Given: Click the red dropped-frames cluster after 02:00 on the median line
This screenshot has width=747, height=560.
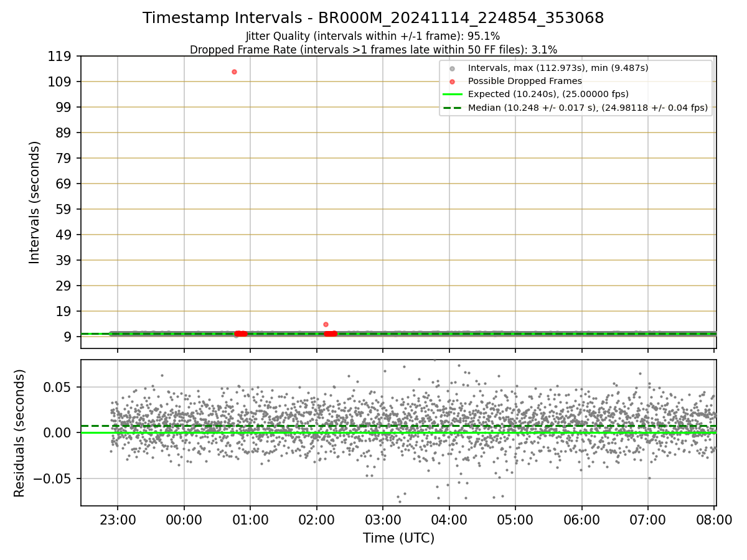Looking at the screenshot, I should tap(331, 334).
